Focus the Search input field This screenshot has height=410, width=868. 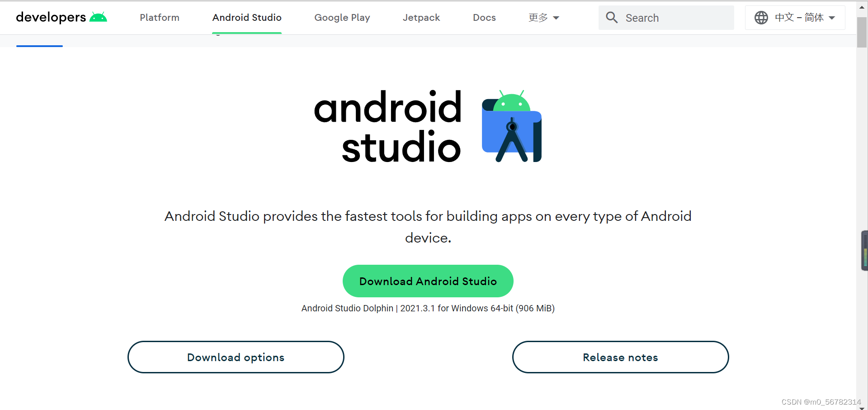[666, 18]
